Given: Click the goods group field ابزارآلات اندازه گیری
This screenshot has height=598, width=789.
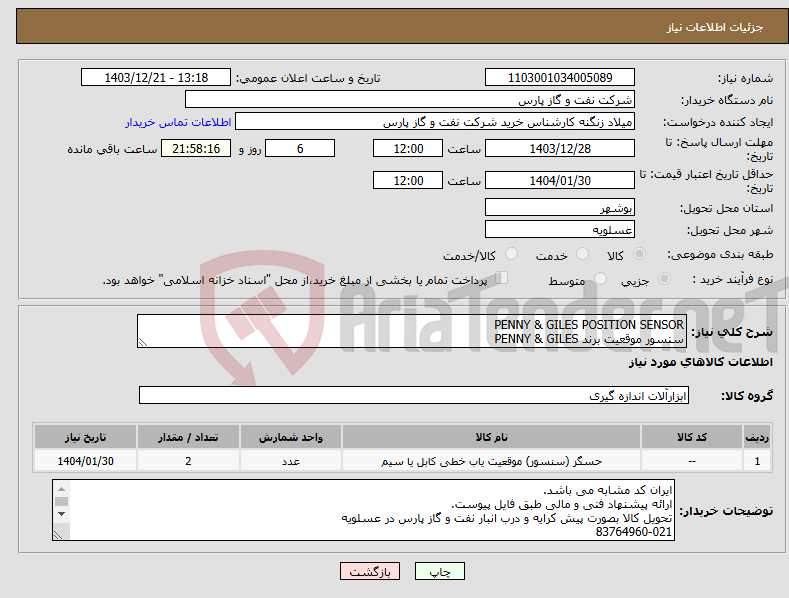Looking at the screenshot, I should tap(414, 396).
